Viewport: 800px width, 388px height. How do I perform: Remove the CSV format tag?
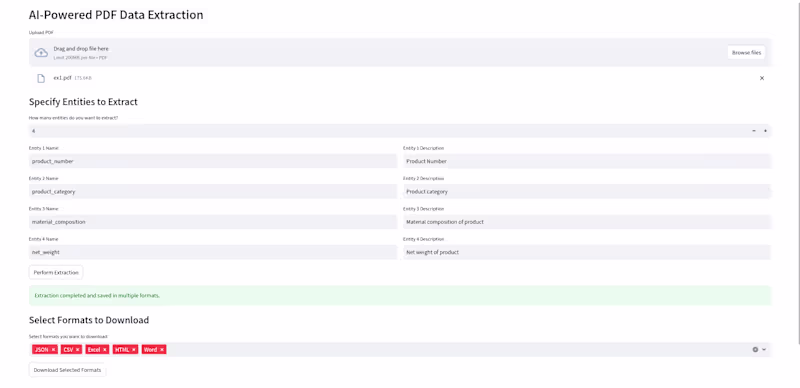pos(78,350)
